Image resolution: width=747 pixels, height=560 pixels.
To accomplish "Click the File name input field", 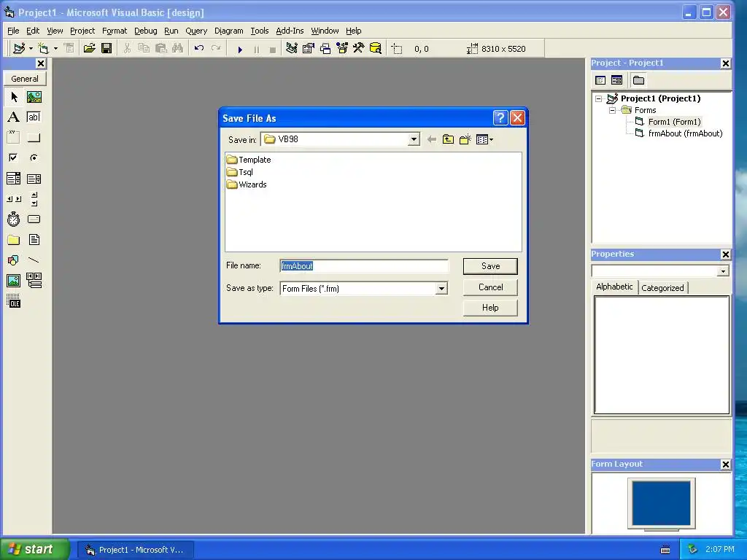I will pos(364,265).
